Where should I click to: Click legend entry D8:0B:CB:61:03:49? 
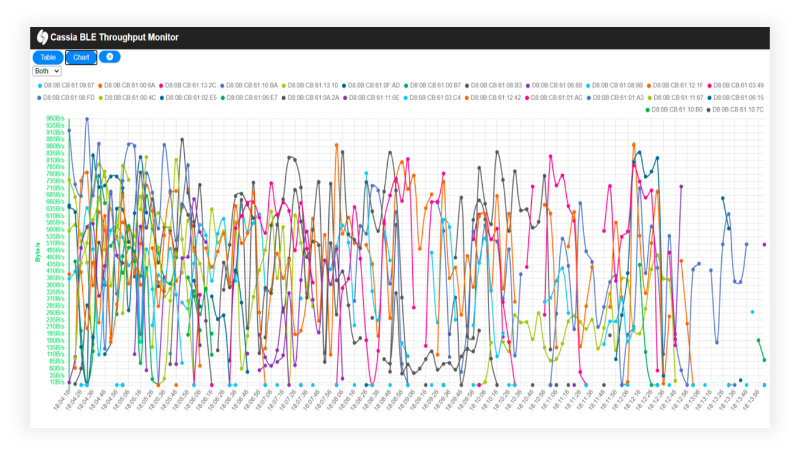742,86
